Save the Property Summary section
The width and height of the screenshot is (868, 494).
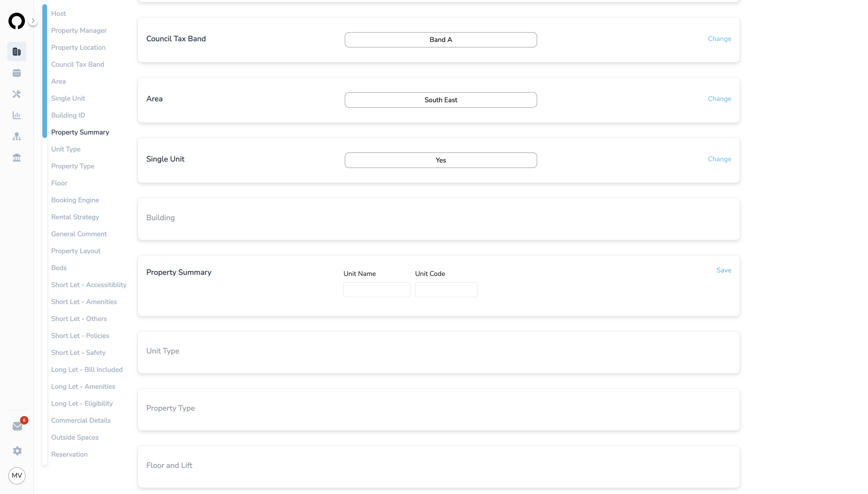[x=724, y=270]
